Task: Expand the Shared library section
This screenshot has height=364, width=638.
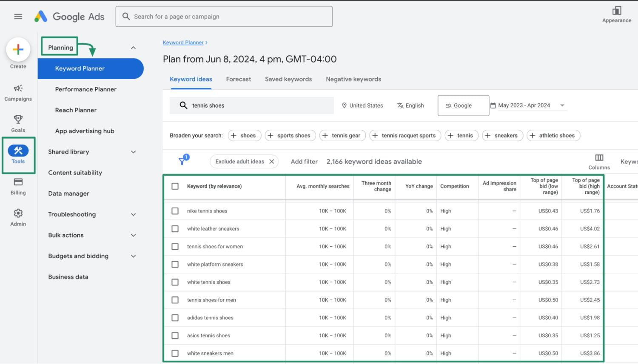Action: pyautogui.click(x=133, y=152)
